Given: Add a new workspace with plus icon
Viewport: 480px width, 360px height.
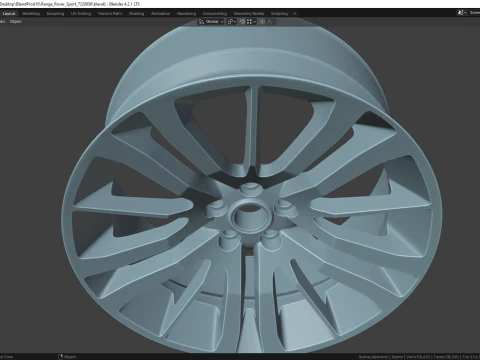Looking at the screenshot, I should click(x=295, y=14).
